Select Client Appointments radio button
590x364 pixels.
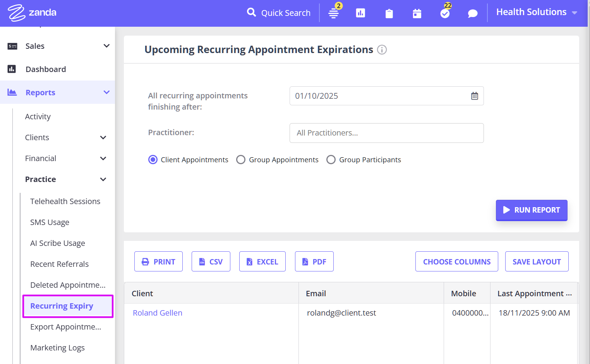click(153, 160)
